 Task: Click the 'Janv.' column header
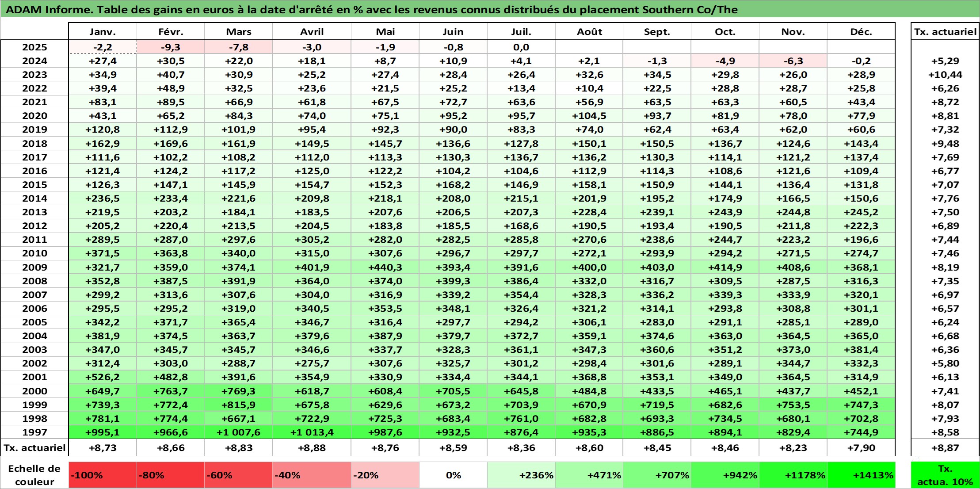coord(103,31)
